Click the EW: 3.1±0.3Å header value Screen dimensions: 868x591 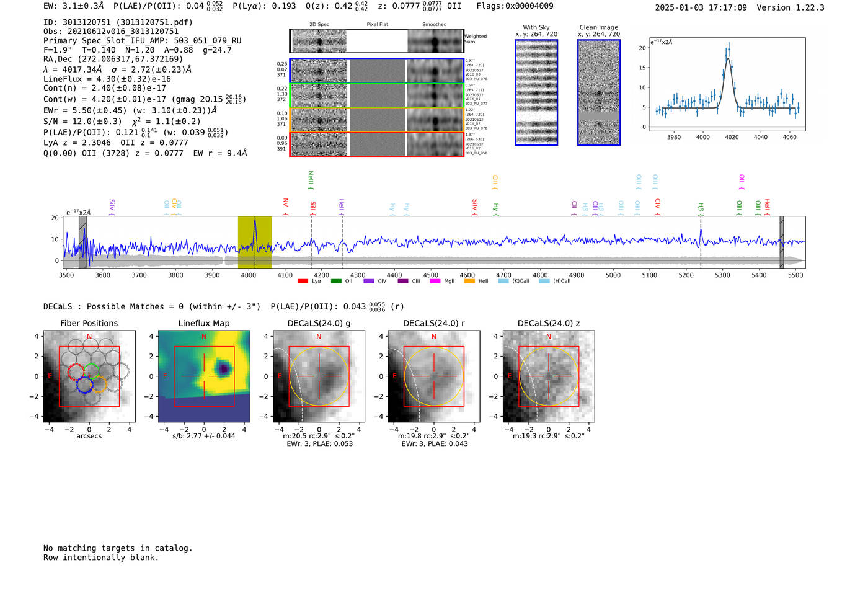pyautogui.click(x=74, y=6)
